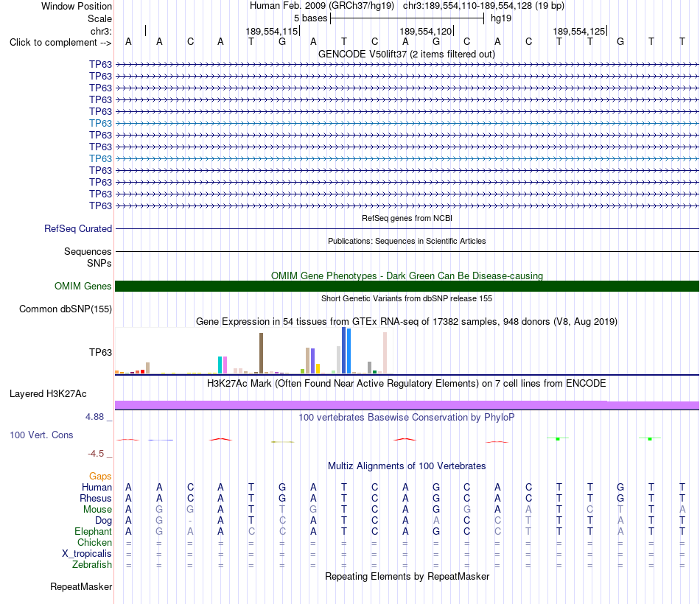Select the Mouse alignment row label
The height and width of the screenshot is (604, 700).
point(97,510)
